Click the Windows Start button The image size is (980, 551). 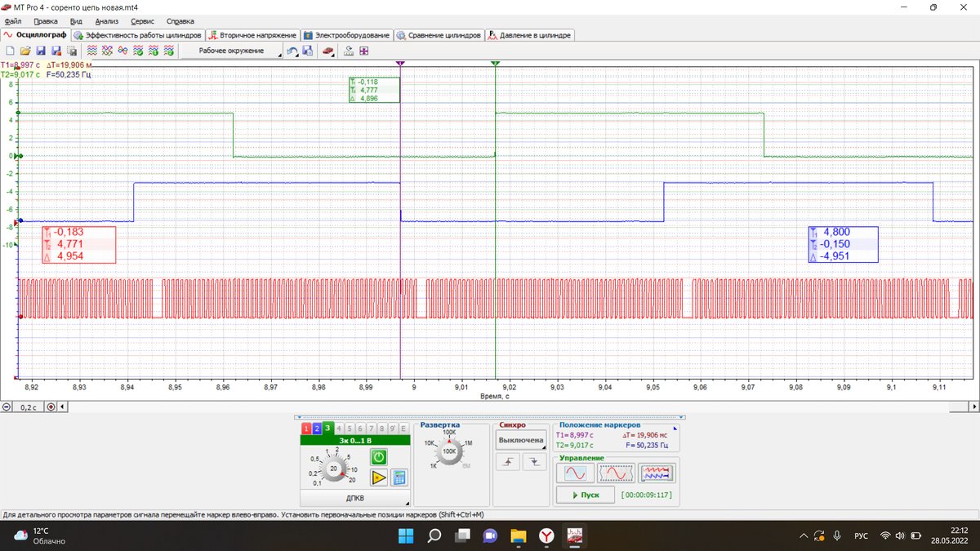pyautogui.click(x=406, y=535)
